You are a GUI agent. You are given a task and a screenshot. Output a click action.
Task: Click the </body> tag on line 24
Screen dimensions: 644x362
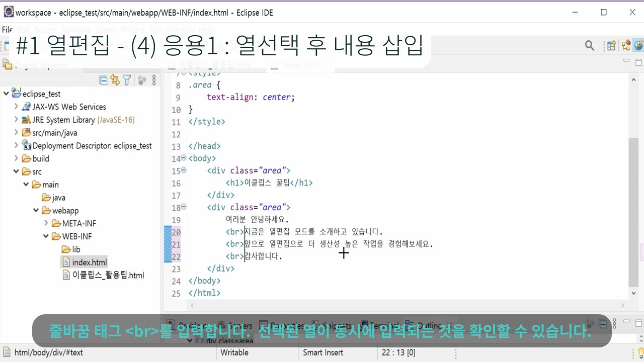pyautogui.click(x=205, y=281)
